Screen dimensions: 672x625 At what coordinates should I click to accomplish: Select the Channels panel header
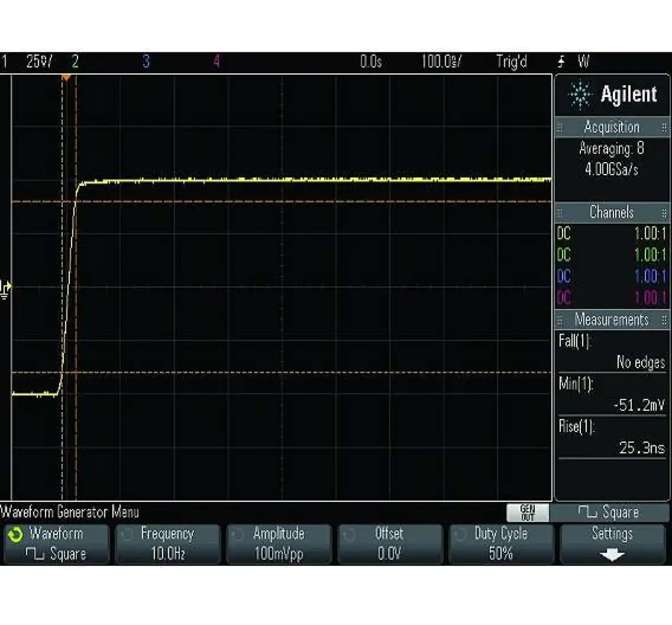click(612, 213)
